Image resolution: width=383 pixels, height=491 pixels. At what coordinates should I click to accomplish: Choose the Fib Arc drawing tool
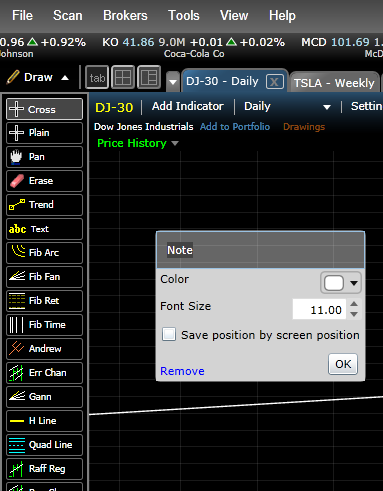tap(44, 253)
